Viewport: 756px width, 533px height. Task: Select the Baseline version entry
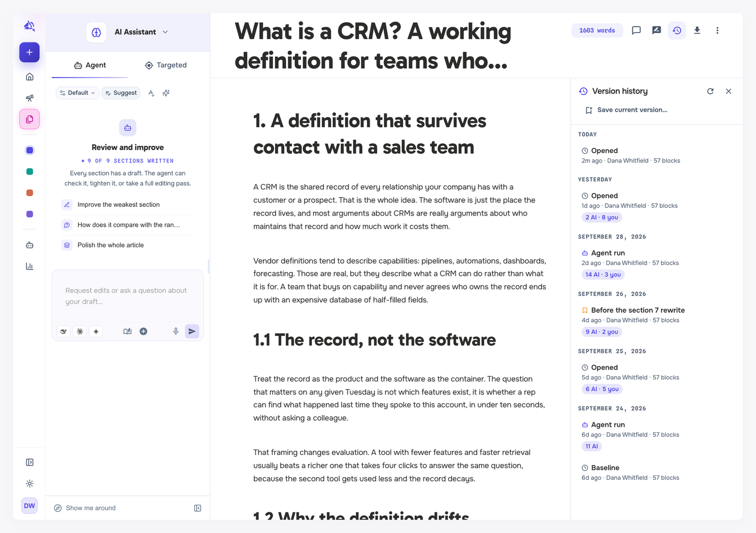tap(657, 473)
